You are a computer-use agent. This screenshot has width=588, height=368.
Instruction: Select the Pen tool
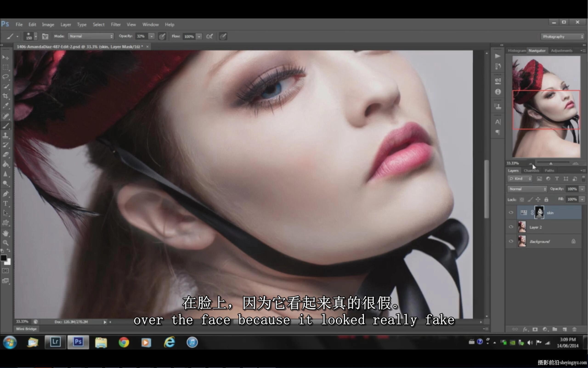(5, 194)
